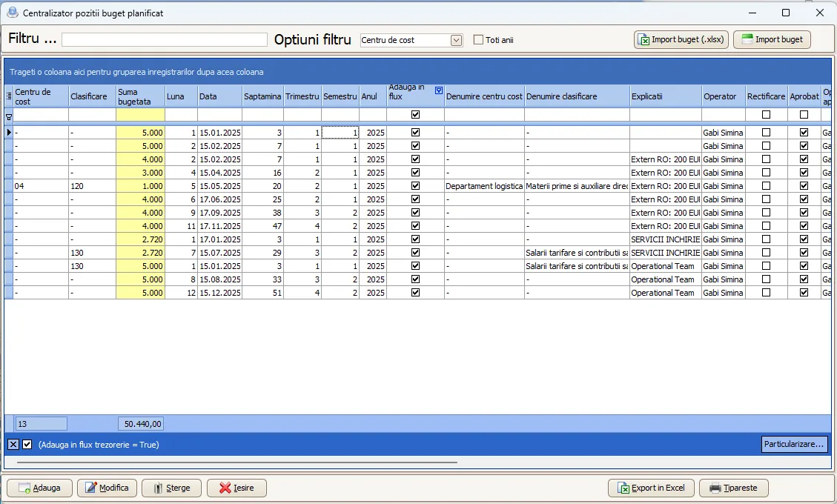
Task: Click the 15.04.2025 date cell
Action: (x=220, y=173)
